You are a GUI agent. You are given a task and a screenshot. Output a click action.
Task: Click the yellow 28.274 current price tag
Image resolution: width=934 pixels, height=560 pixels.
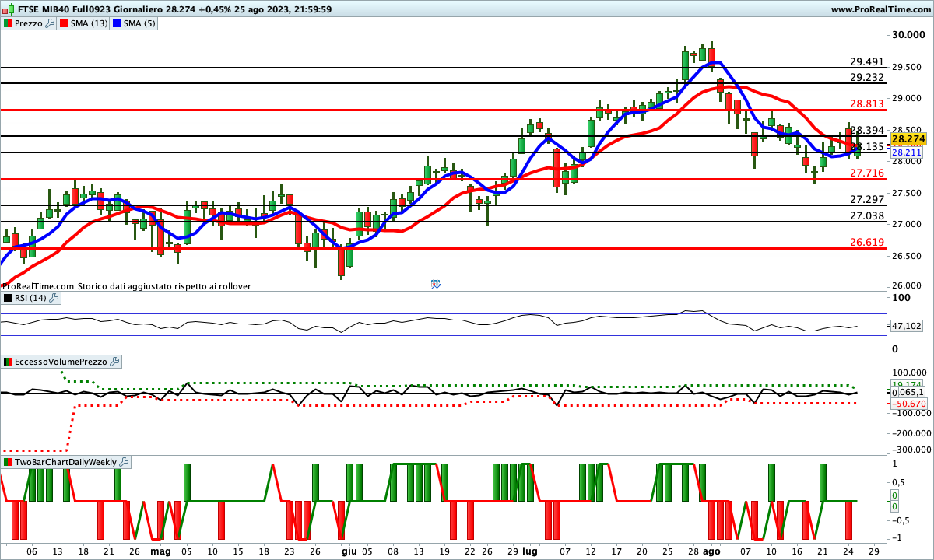point(908,139)
